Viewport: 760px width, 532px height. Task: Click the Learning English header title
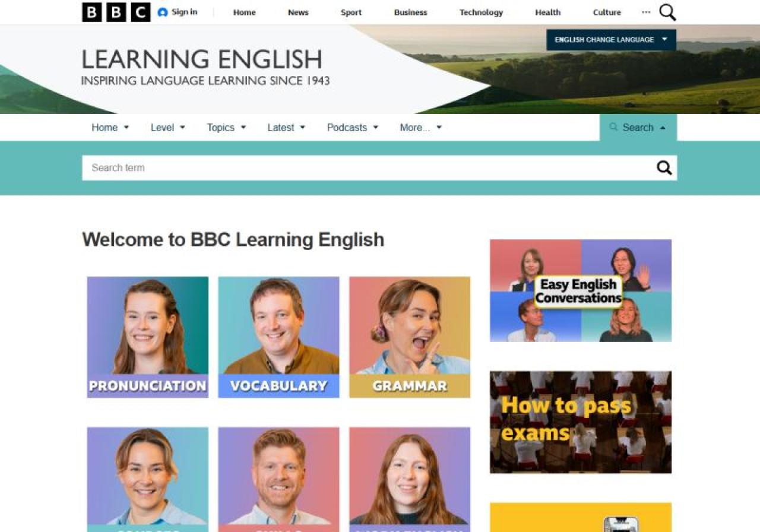202,59
